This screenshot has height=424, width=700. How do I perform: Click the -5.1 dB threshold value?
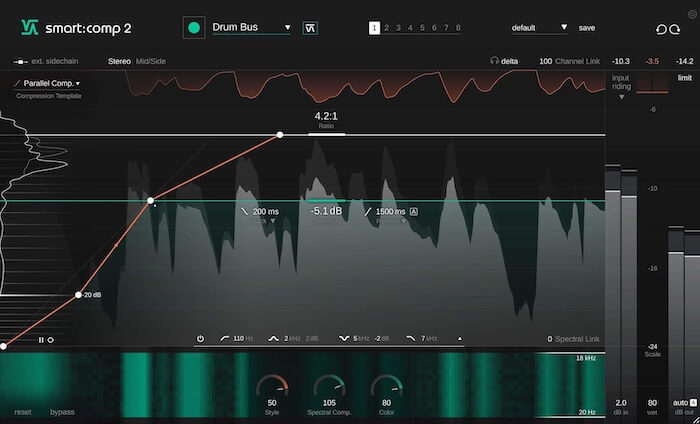[326, 211]
